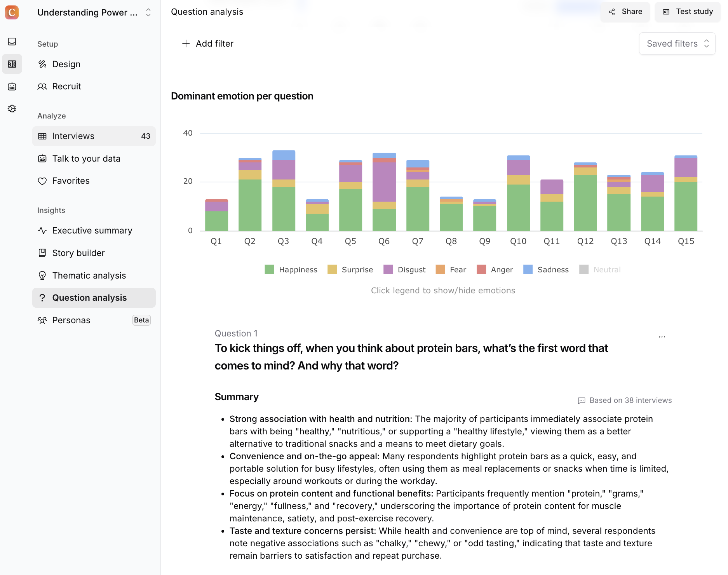Toggle Happiness emotion in chart legend

291,270
